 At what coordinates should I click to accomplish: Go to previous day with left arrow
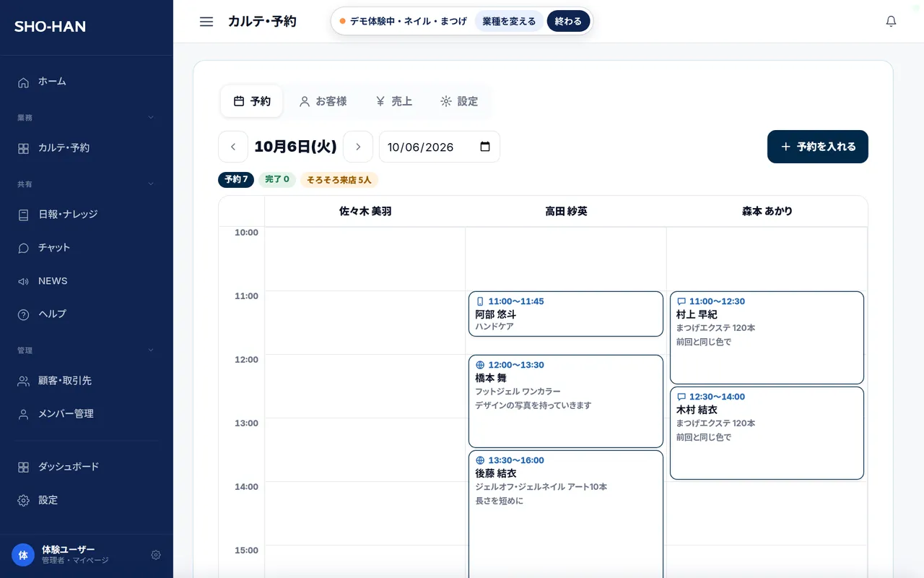pyautogui.click(x=233, y=147)
